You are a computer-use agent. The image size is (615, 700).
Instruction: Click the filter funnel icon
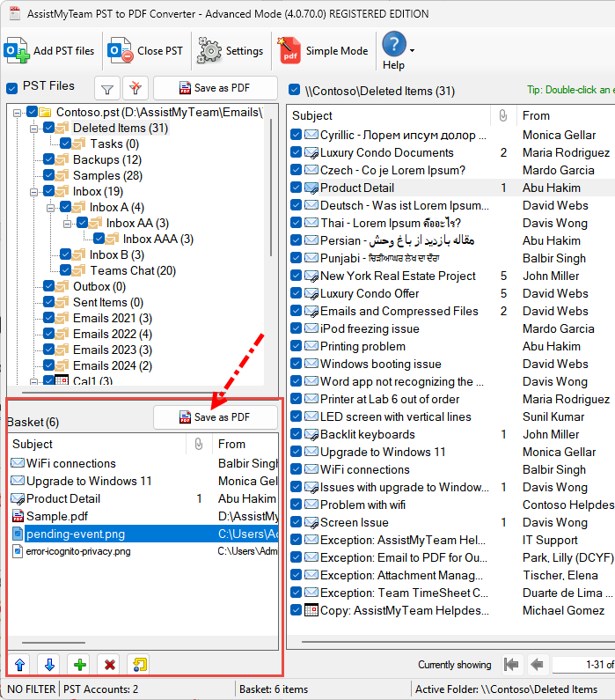point(106,88)
